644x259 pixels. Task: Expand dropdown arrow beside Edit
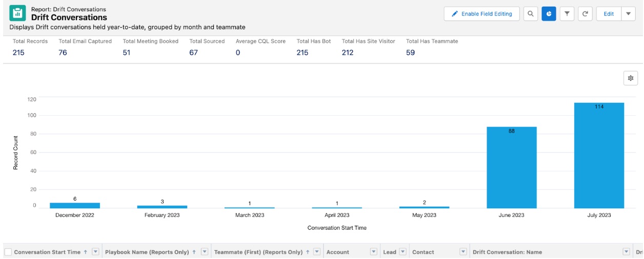click(x=629, y=14)
